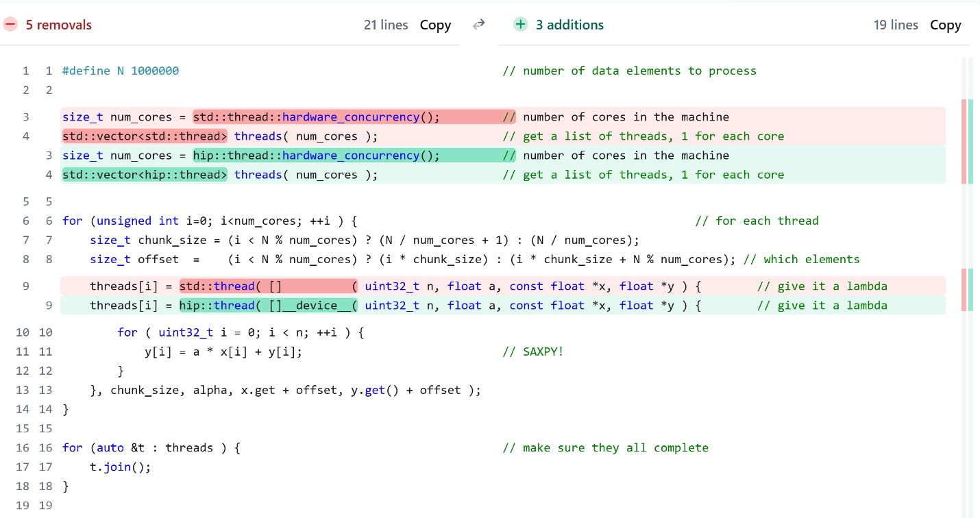The width and height of the screenshot is (980, 518).
Task: Click line number 1 in the left gutter
Action: click(25, 70)
